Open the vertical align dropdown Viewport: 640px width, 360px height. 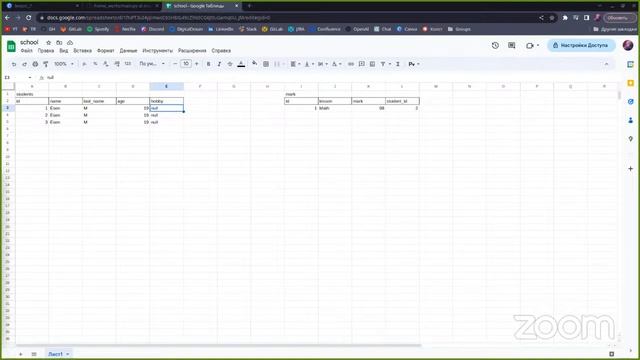click(x=309, y=64)
